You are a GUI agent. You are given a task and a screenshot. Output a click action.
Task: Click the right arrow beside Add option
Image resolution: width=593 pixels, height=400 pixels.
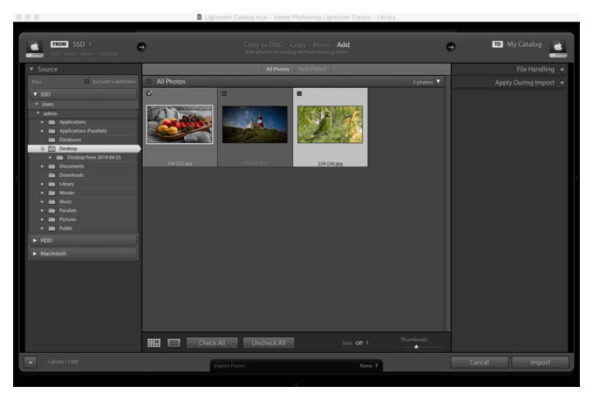[450, 47]
